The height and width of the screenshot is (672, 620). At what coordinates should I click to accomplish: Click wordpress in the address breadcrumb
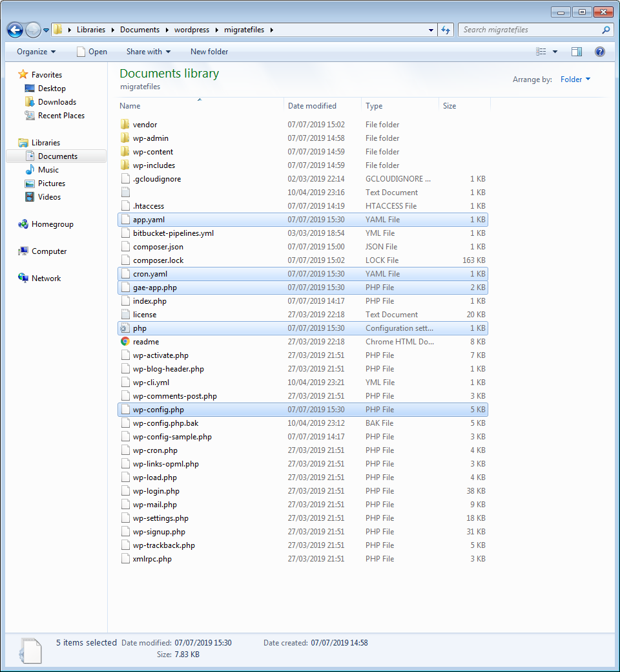(x=192, y=30)
